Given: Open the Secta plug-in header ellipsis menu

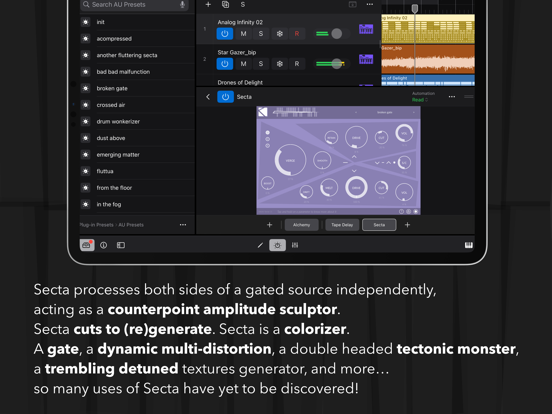Looking at the screenshot, I should click(452, 96).
